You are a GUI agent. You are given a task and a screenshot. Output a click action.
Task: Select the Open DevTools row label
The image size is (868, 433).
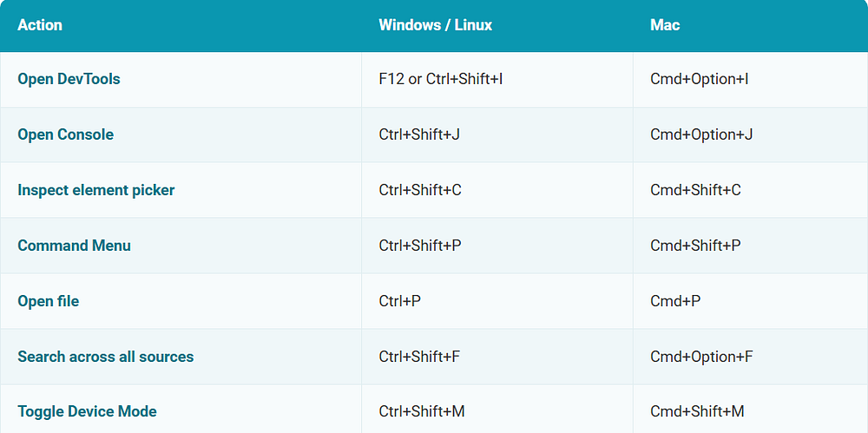[x=69, y=79]
